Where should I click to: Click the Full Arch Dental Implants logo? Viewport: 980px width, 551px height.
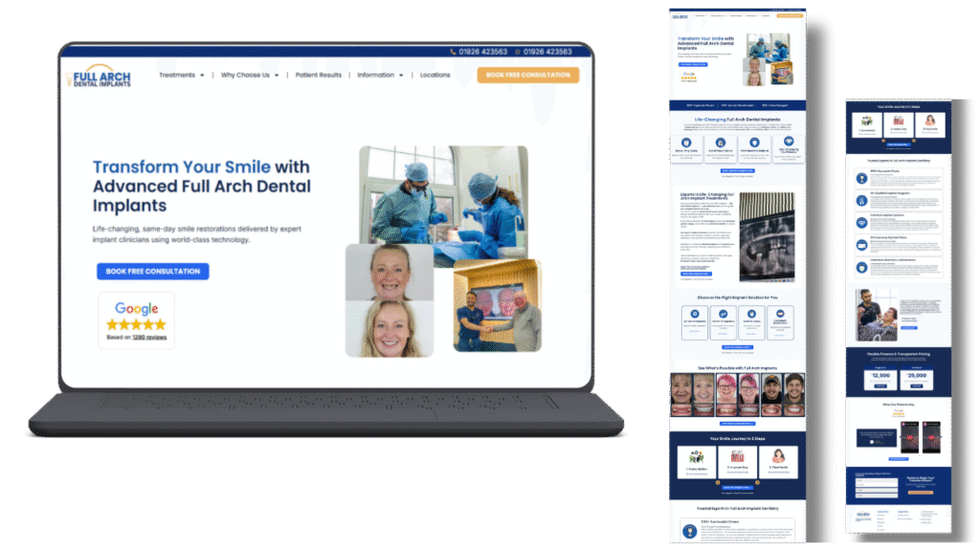point(98,77)
